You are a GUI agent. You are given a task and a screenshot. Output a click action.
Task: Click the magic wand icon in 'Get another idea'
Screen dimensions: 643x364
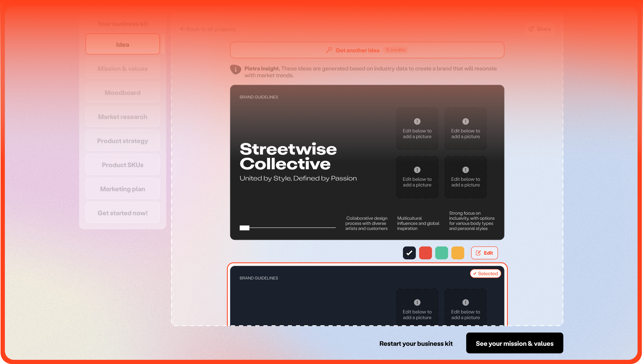click(329, 50)
